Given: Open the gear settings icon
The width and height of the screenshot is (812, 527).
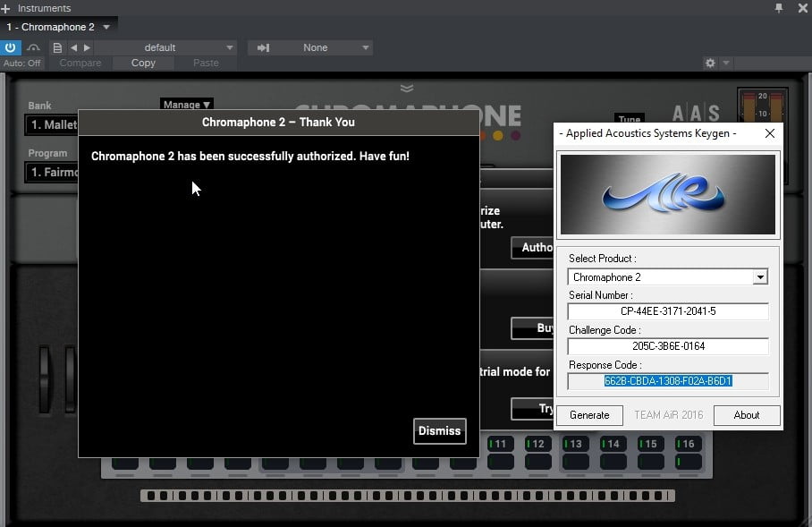Looking at the screenshot, I should 710,63.
